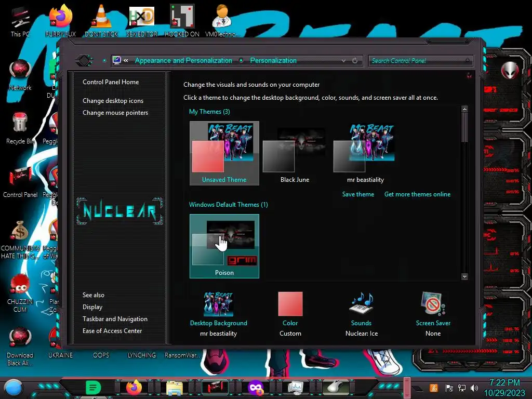Click the network tray icon
The image size is (532, 399).
[462, 388]
